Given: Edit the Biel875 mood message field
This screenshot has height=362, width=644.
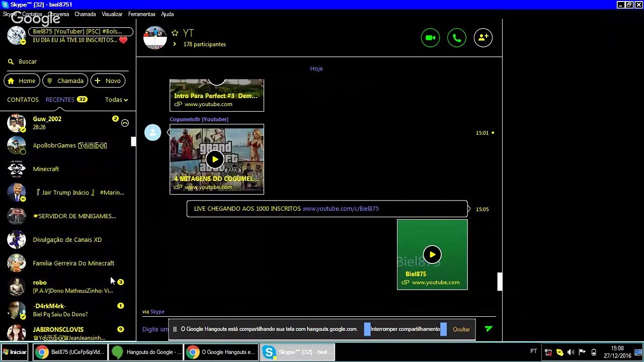Looking at the screenshot, I should pyautogui.click(x=80, y=40).
